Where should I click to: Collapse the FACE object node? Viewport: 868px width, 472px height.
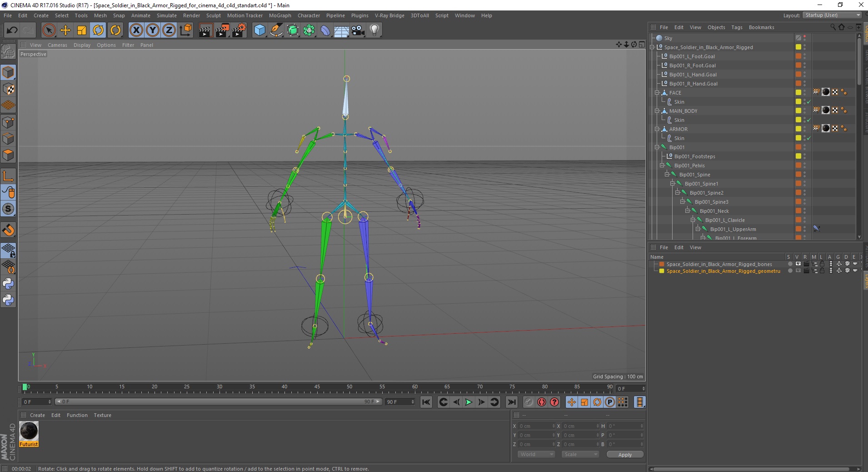pos(657,93)
